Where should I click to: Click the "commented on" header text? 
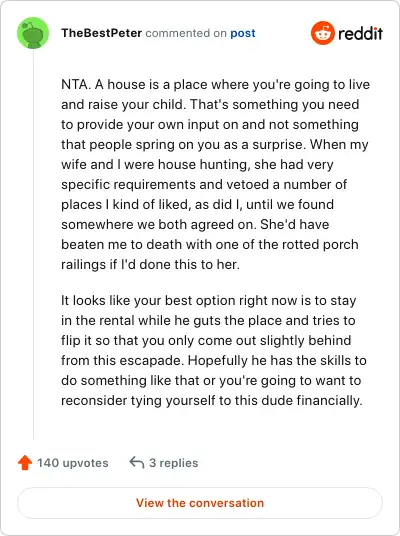click(x=186, y=33)
